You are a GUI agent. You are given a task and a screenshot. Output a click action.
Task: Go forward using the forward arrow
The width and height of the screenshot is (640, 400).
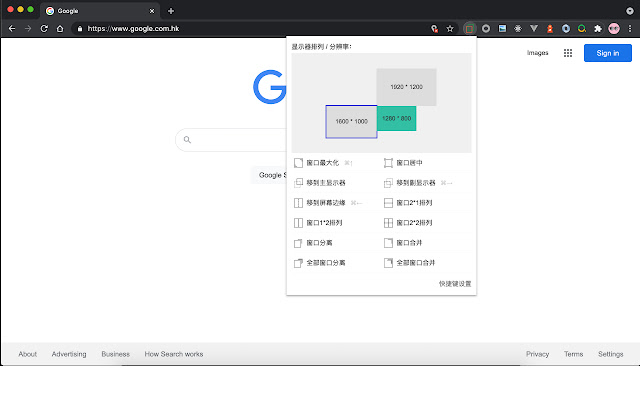point(28,29)
